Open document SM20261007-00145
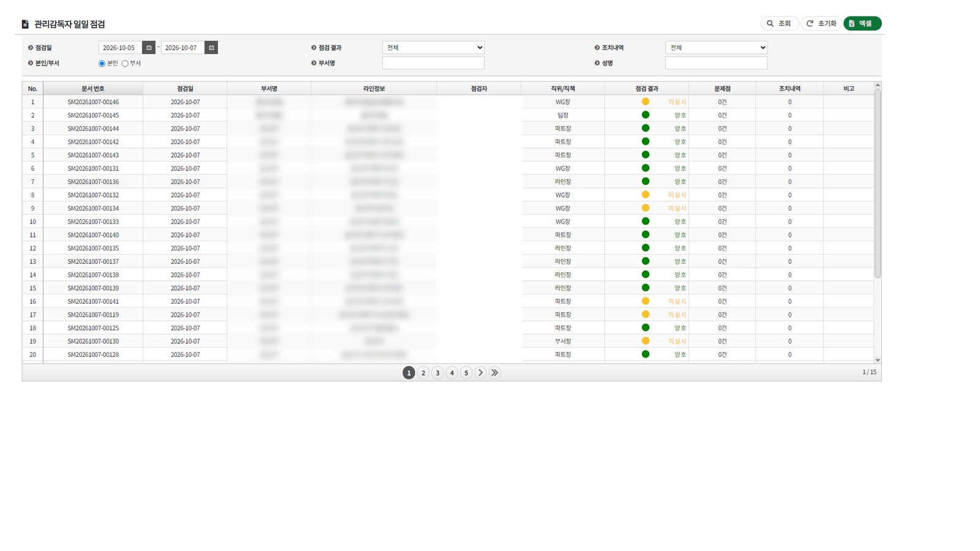Image resolution: width=980 pixels, height=551 pixels. [x=93, y=115]
